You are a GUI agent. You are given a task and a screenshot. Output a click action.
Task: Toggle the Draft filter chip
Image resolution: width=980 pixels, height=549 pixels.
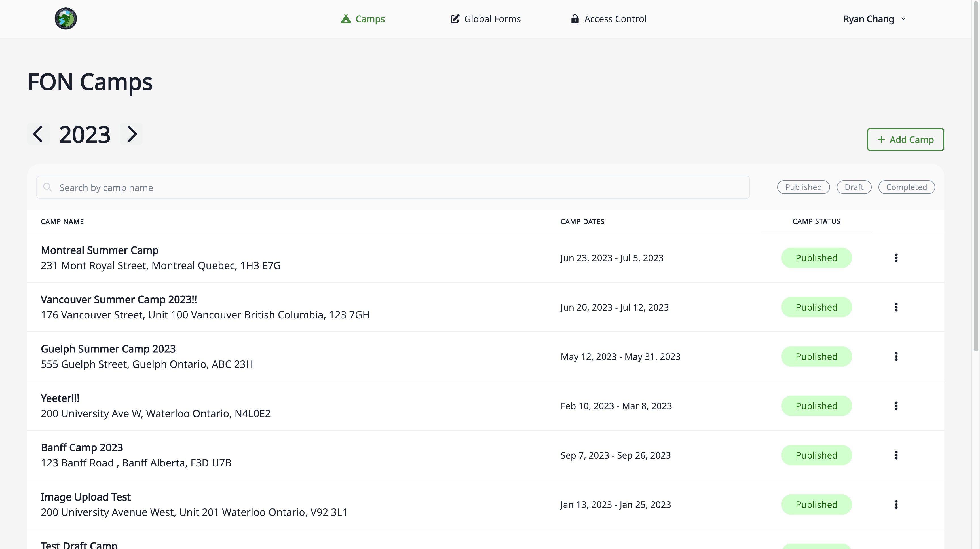[854, 187]
